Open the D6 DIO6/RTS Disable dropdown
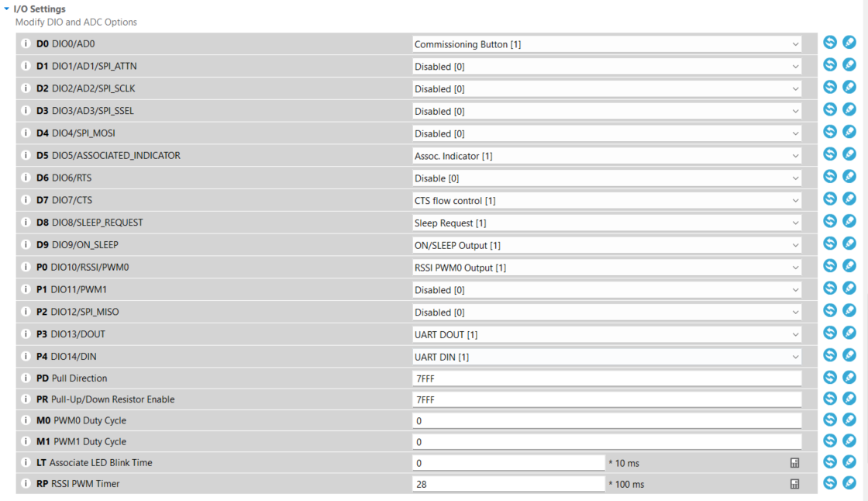868x501 pixels. [x=607, y=178]
